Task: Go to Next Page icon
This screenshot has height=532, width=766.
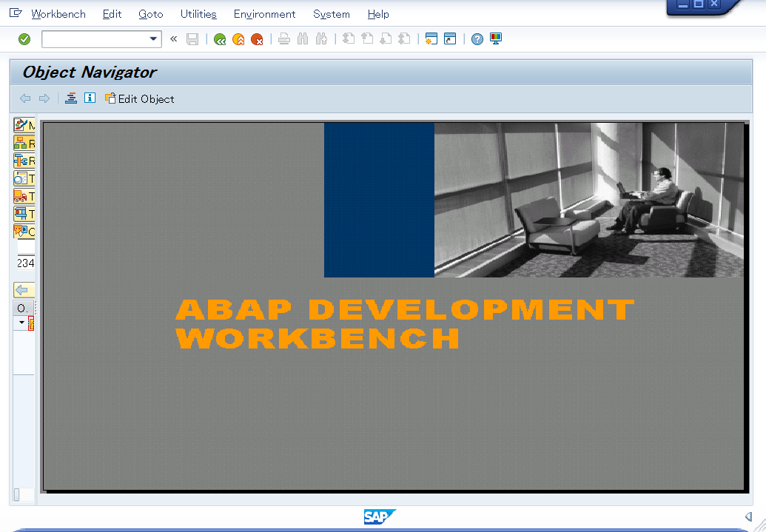Action: coord(386,39)
